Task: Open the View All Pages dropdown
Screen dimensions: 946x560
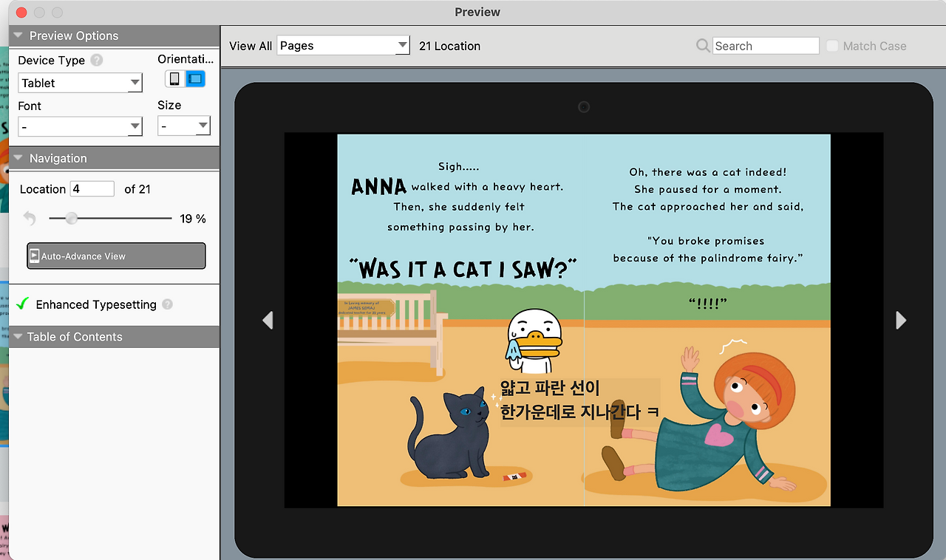Action: click(343, 46)
